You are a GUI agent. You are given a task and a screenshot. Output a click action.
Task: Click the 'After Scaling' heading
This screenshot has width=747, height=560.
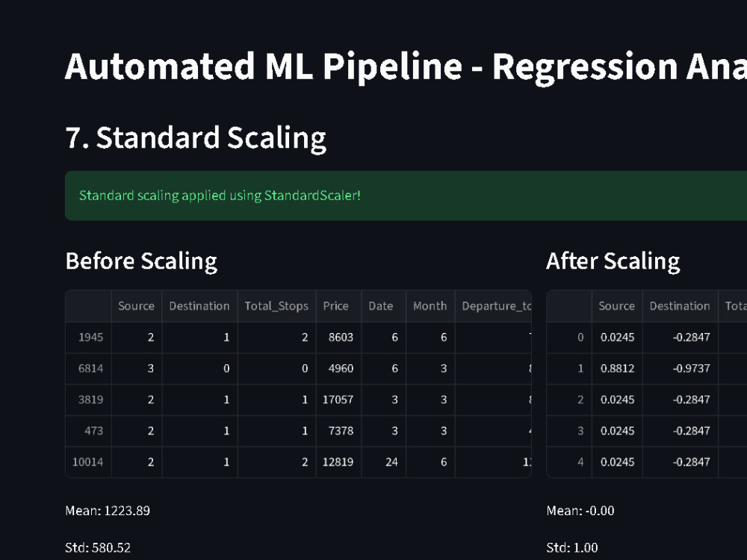tap(613, 261)
